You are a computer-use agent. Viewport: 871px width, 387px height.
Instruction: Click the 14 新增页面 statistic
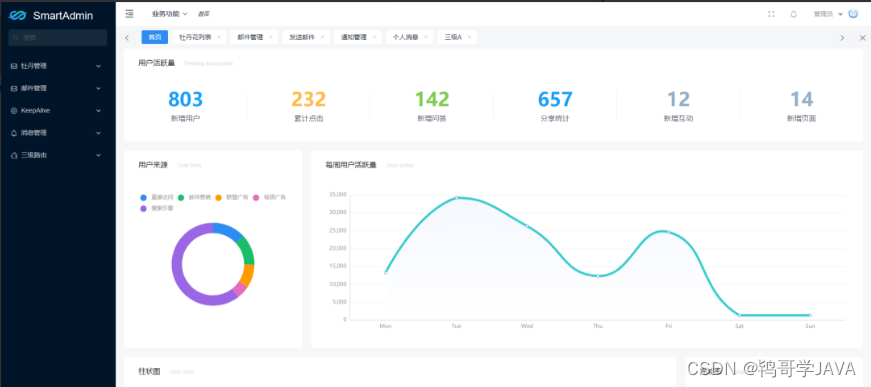(x=802, y=105)
